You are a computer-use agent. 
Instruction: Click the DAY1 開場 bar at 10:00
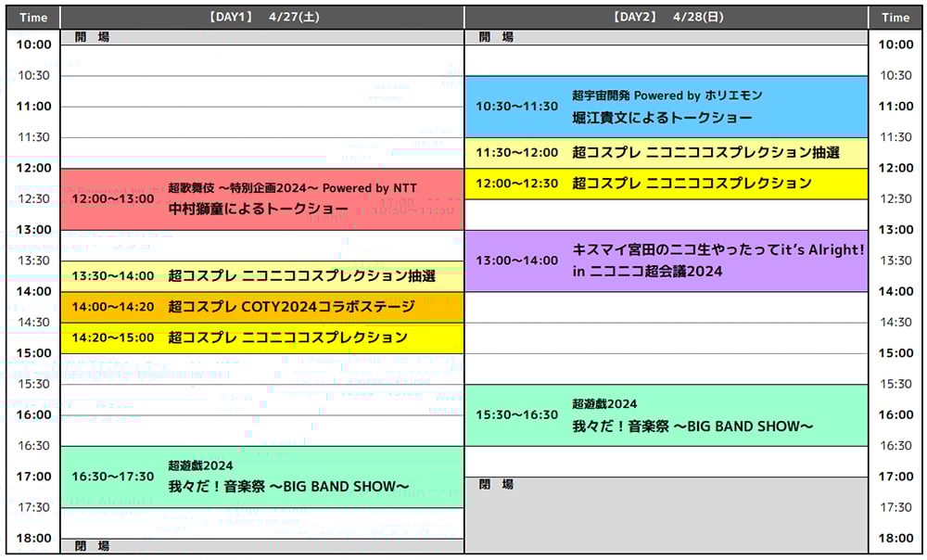261,37
